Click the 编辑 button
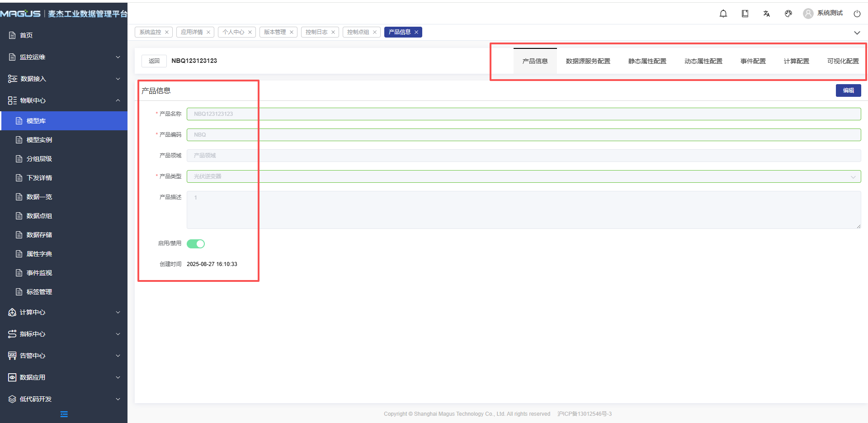Viewport: 868px width, 423px height. click(x=848, y=90)
